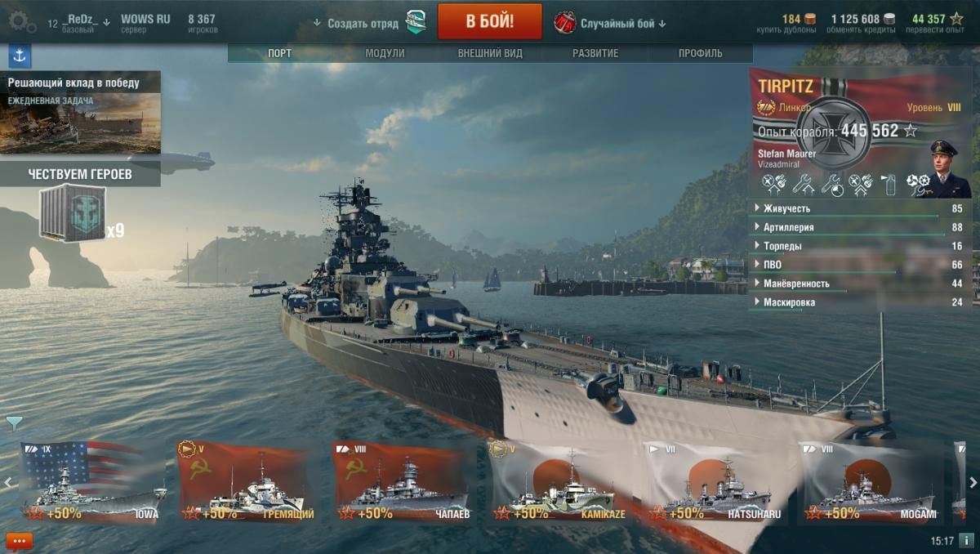The width and height of the screenshot is (980, 554).
Task: Expand the Маскировка stat row
Action: (x=859, y=302)
